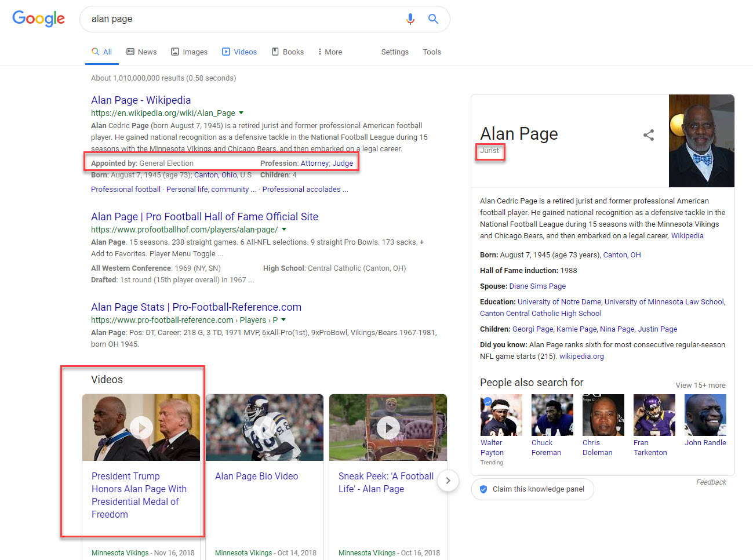Screen dimensions: 753x560
Task: Click View 15+ more link
Action: (x=700, y=386)
